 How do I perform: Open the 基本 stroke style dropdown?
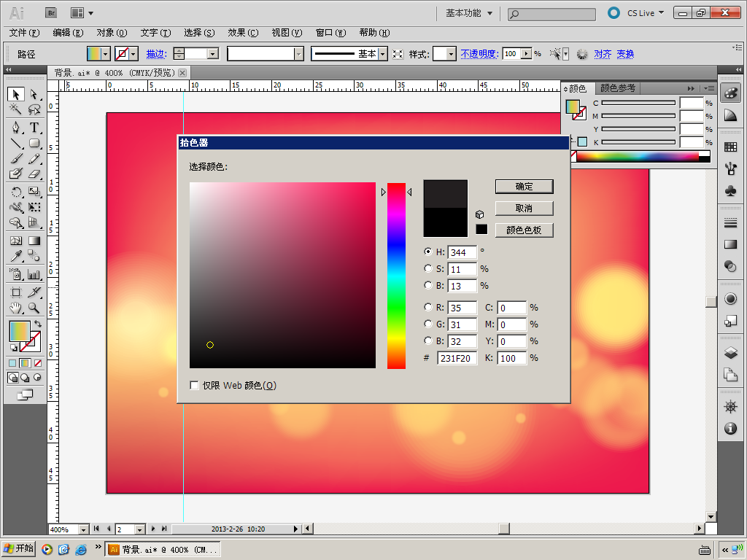pyautogui.click(x=384, y=54)
